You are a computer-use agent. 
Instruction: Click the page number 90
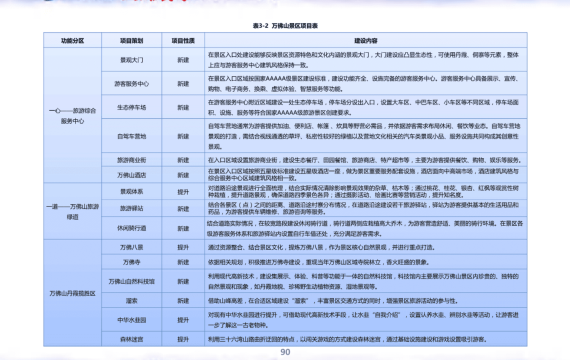285,352
